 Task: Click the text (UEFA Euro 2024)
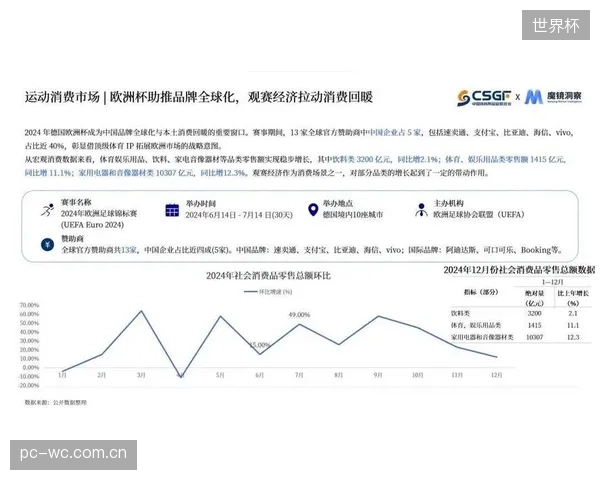[92, 225]
